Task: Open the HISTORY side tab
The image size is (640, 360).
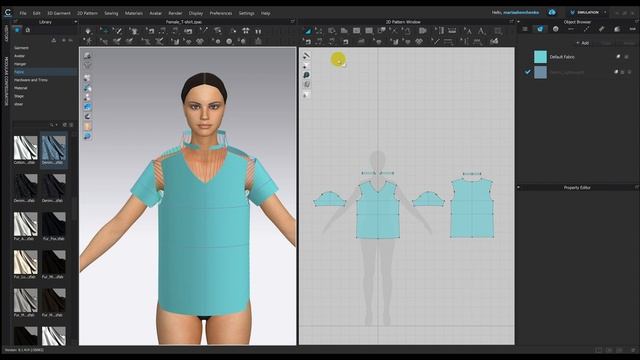Action: 6,33
